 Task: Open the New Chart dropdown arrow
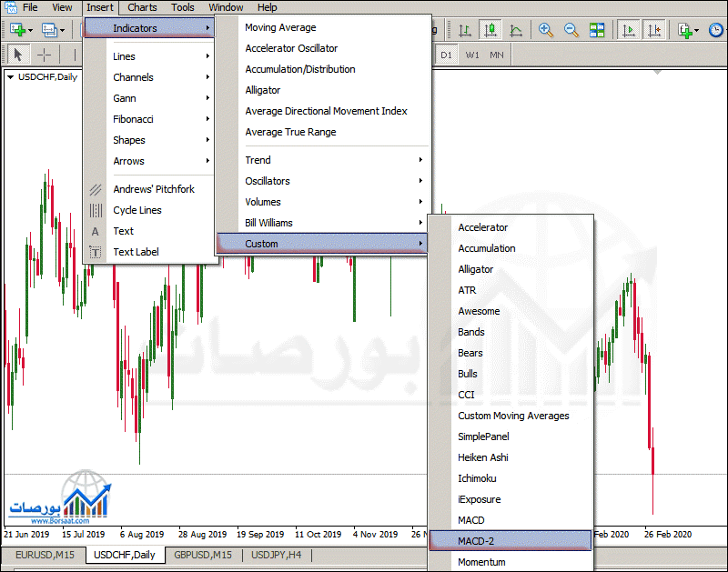[30, 31]
